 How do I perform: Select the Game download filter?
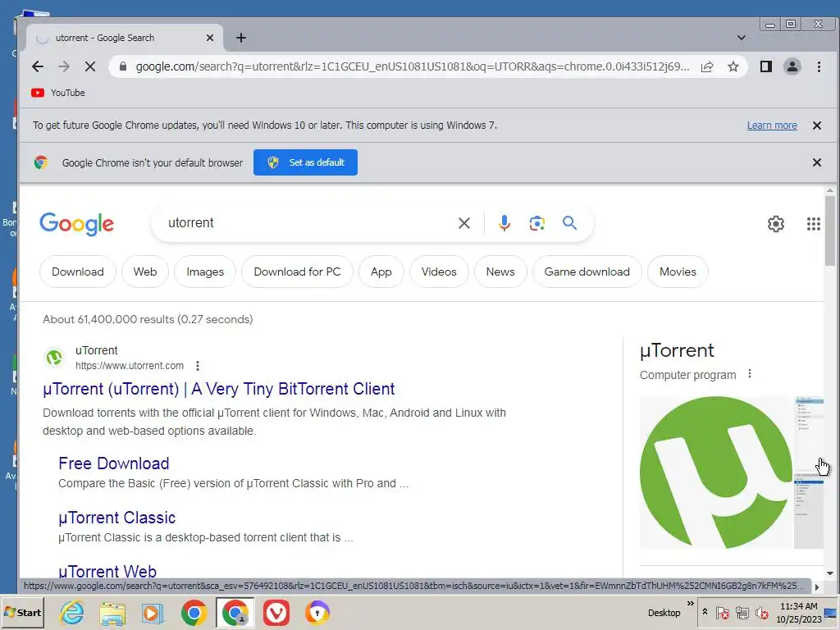coord(587,272)
